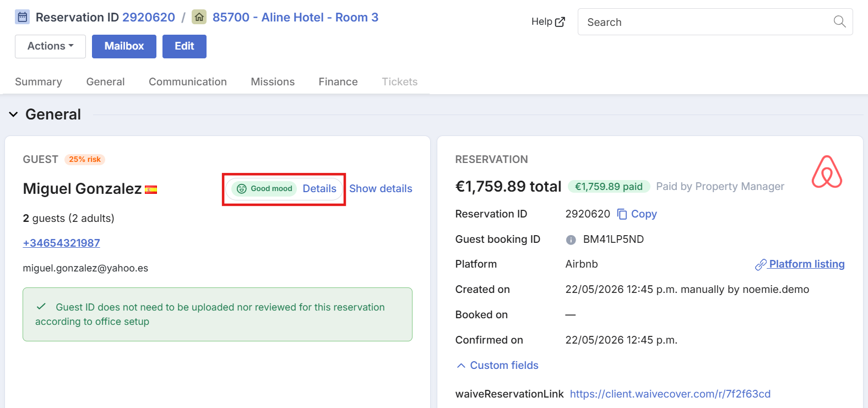Image resolution: width=868 pixels, height=408 pixels.
Task: Click the Good mood badge
Action: [264, 189]
